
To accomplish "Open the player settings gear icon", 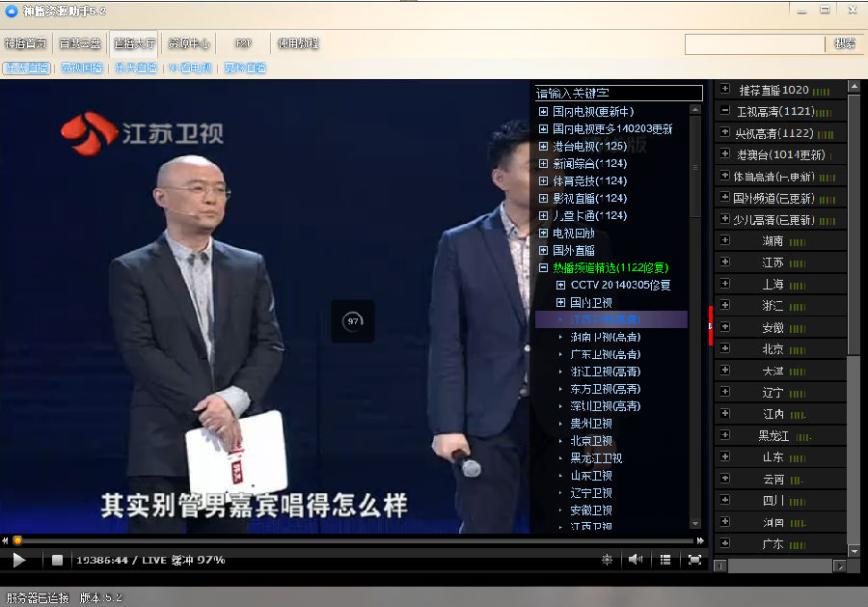I will tap(607, 560).
